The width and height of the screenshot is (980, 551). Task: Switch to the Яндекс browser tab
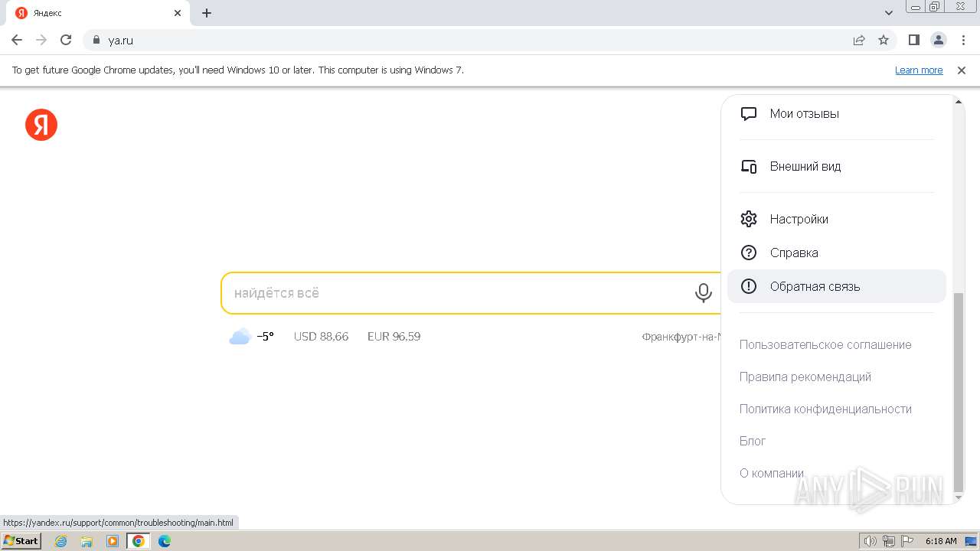pos(98,13)
